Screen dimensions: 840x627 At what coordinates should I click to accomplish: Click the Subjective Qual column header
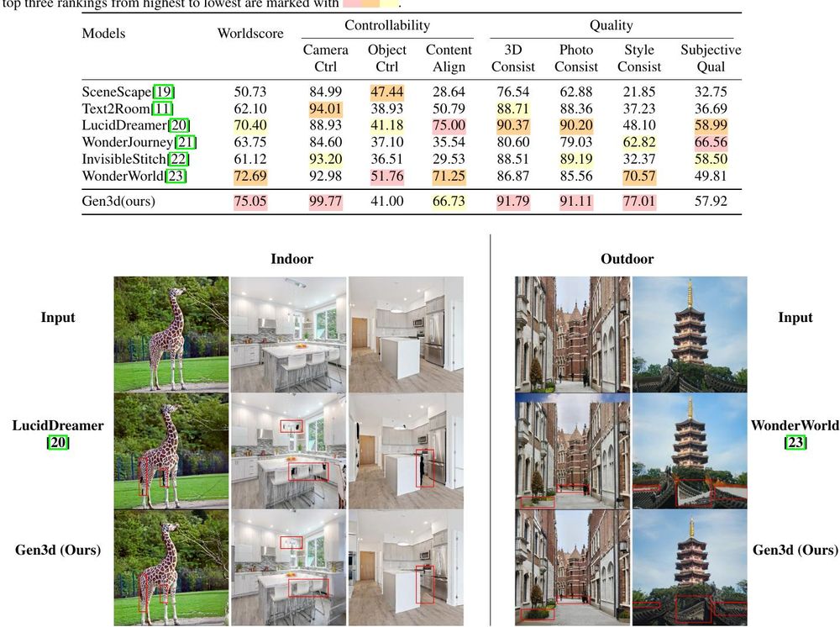711,58
